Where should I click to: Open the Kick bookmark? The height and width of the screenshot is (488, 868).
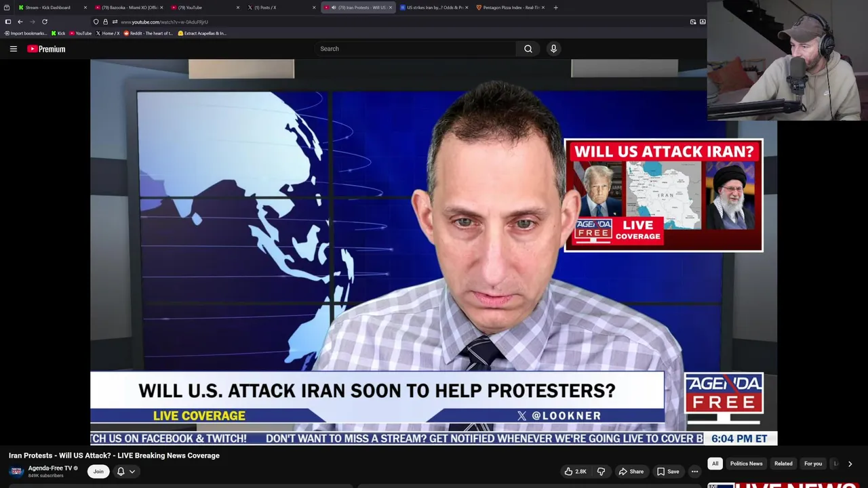[58, 33]
